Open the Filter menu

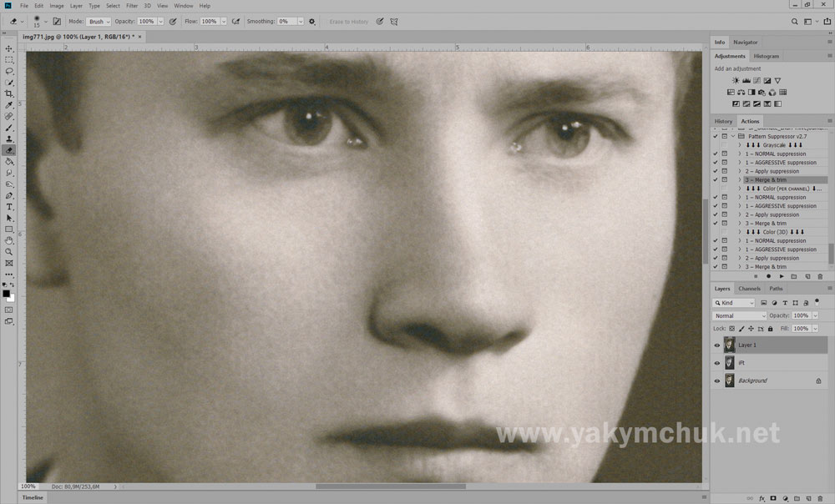[x=132, y=6]
